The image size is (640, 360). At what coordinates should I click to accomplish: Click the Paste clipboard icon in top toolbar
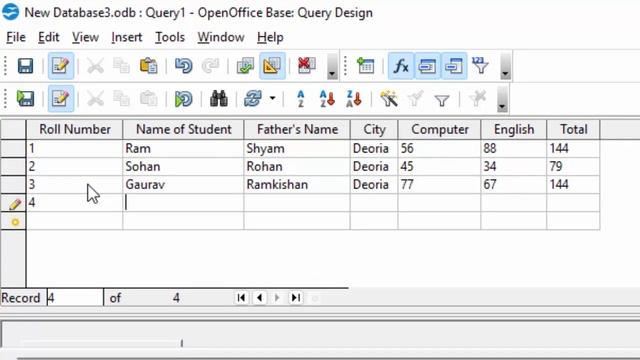(x=149, y=66)
